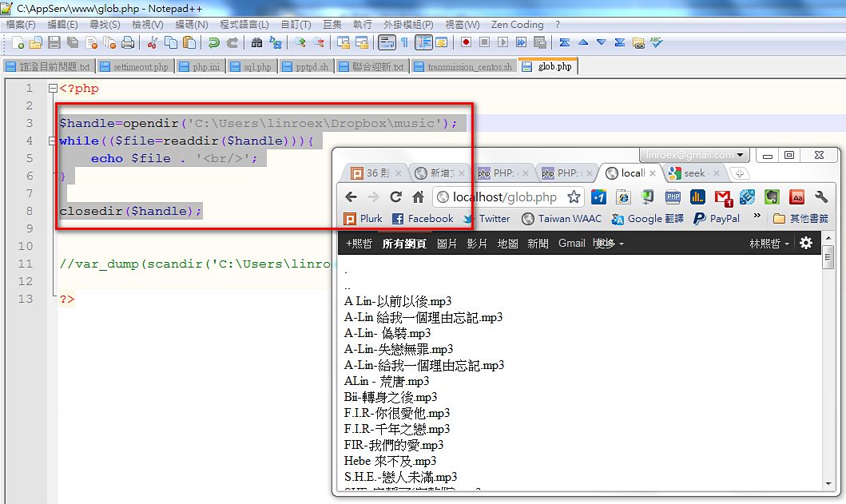Expand the bookmarks overflow chevron
This screenshot has width=846, height=504.
coord(757,216)
